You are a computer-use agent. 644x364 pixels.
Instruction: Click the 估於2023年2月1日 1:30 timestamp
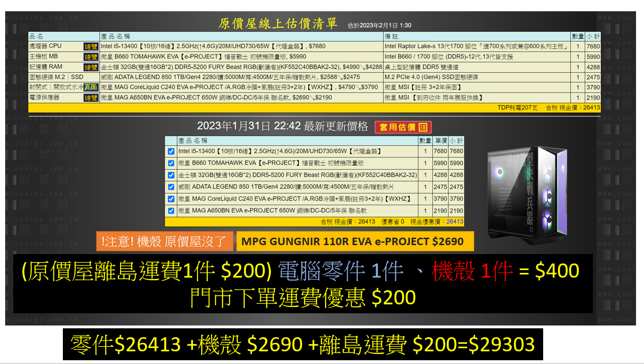(379, 25)
